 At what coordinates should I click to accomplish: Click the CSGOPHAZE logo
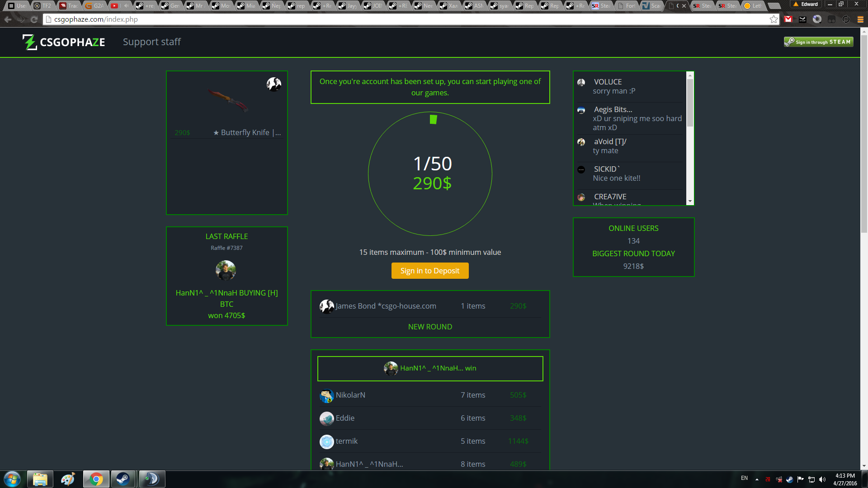pos(64,42)
